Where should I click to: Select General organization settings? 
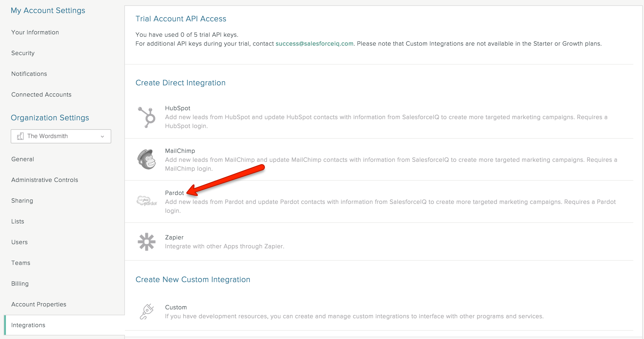pos(22,159)
